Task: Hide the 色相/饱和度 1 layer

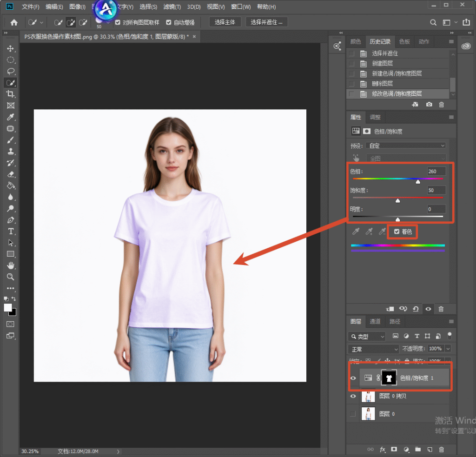Action: pyautogui.click(x=353, y=378)
